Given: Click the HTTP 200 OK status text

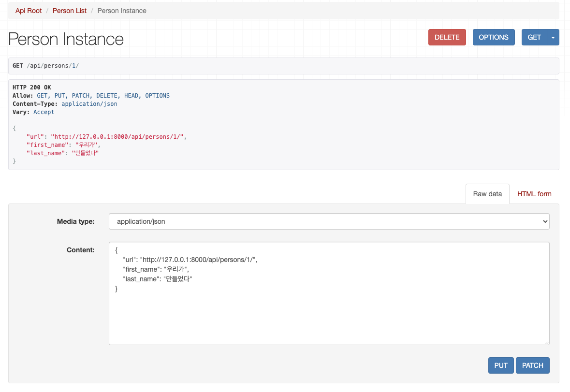Looking at the screenshot, I should [x=31, y=87].
